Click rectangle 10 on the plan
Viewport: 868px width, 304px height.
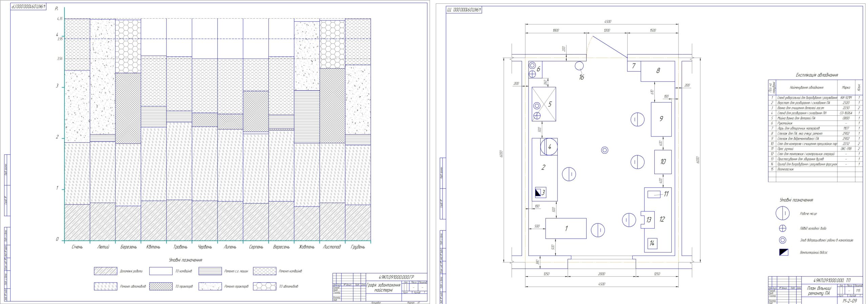coord(663,162)
